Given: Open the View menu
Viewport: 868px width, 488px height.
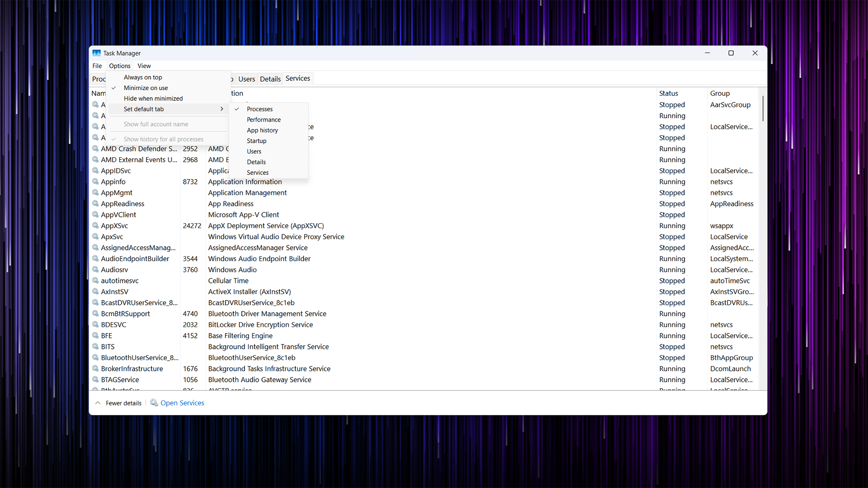Looking at the screenshot, I should (x=144, y=66).
